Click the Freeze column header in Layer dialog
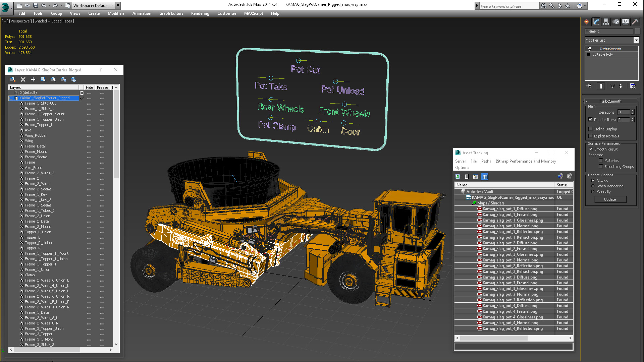The image size is (644, 362). point(102,87)
